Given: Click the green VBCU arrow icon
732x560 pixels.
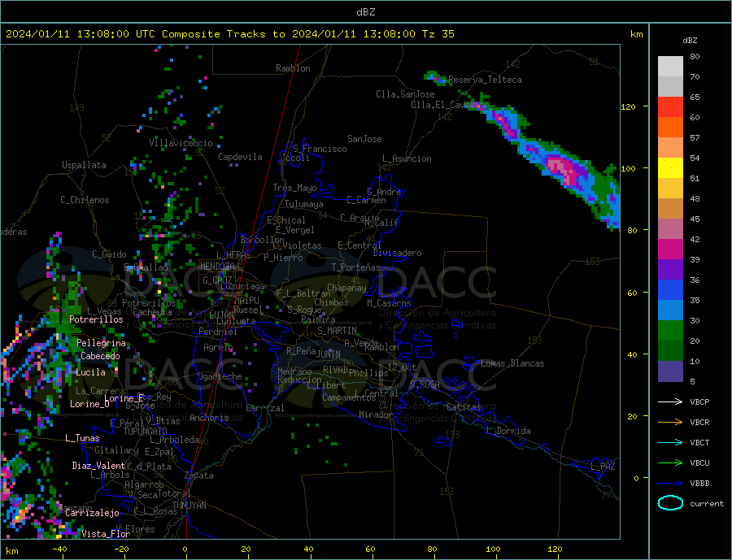Looking at the screenshot, I should (670, 463).
